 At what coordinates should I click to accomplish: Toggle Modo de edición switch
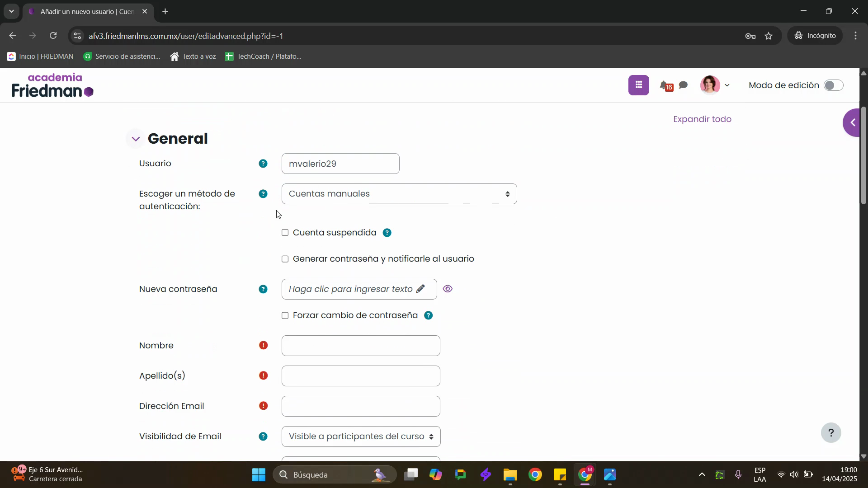point(833,85)
